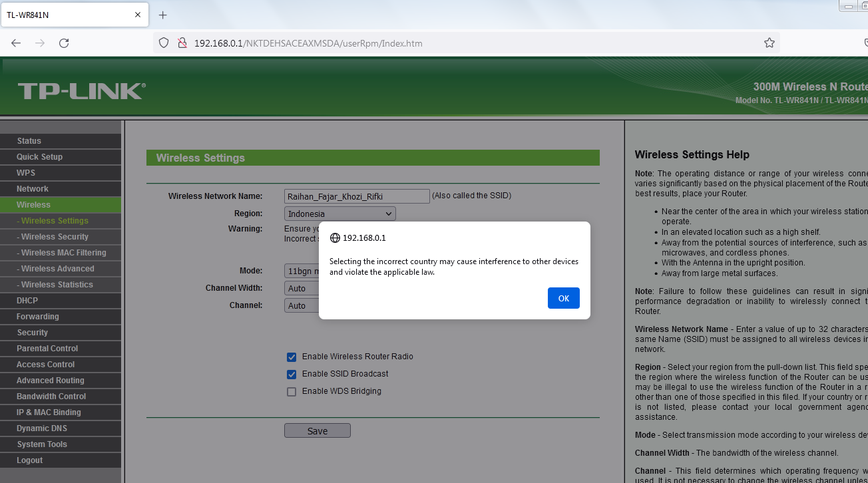This screenshot has width=868, height=483.
Task: Open the Forwarding menu item
Action: tap(61, 317)
